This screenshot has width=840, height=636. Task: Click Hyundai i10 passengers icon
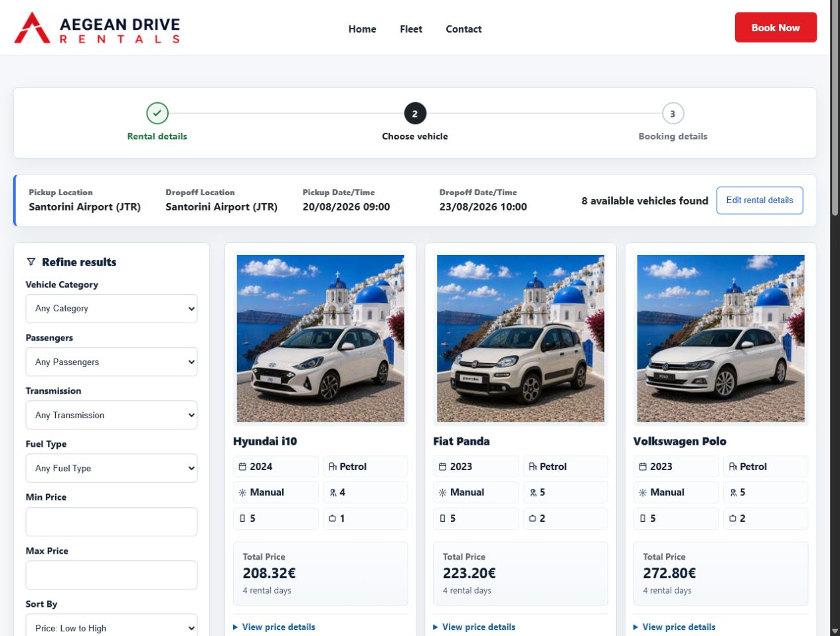(333, 493)
